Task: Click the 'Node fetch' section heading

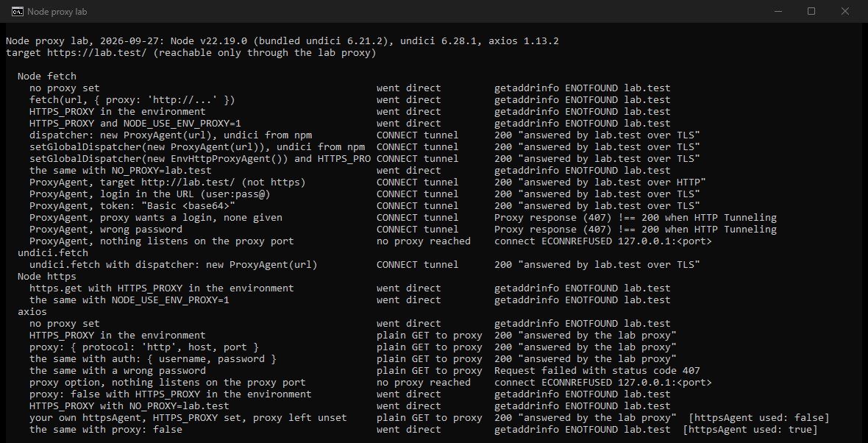Action: click(x=47, y=77)
